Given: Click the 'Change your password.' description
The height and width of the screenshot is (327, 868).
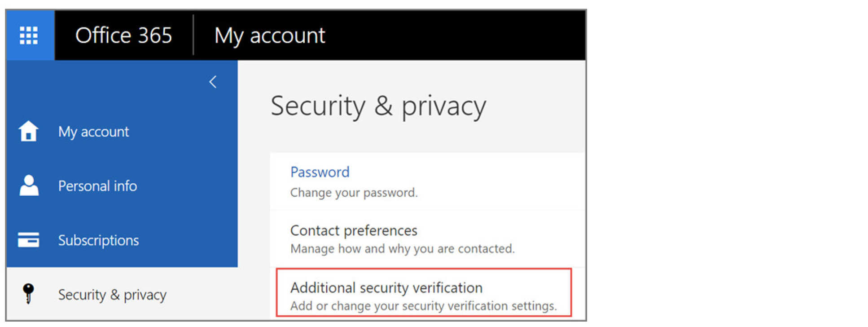Looking at the screenshot, I should click(x=354, y=193).
